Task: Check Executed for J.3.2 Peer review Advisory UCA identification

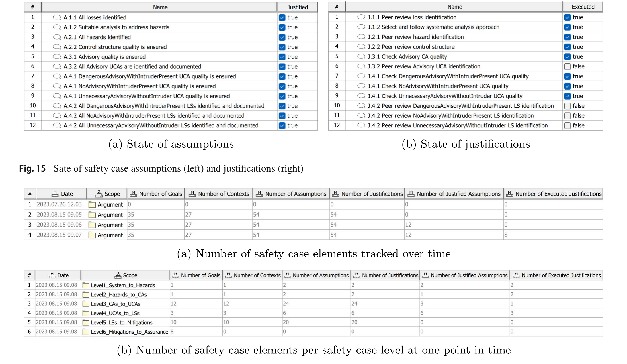Action: [567, 66]
